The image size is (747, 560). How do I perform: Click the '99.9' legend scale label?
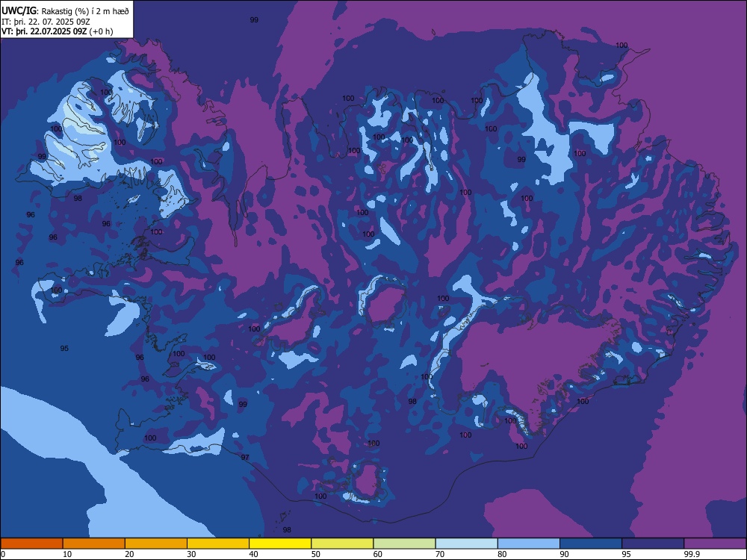pyautogui.click(x=691, y=554)
